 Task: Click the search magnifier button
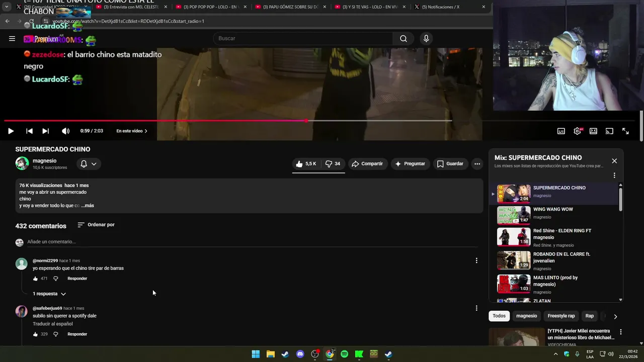[404, 38]
